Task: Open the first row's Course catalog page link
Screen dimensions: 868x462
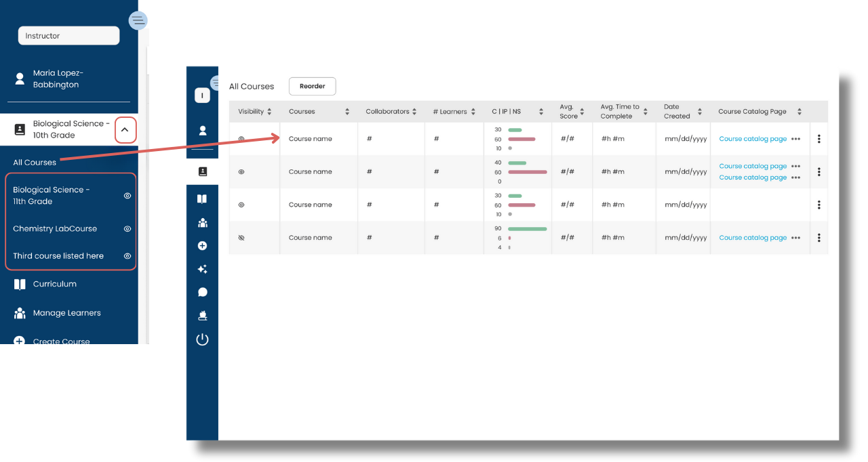Action: click(753, 139)
